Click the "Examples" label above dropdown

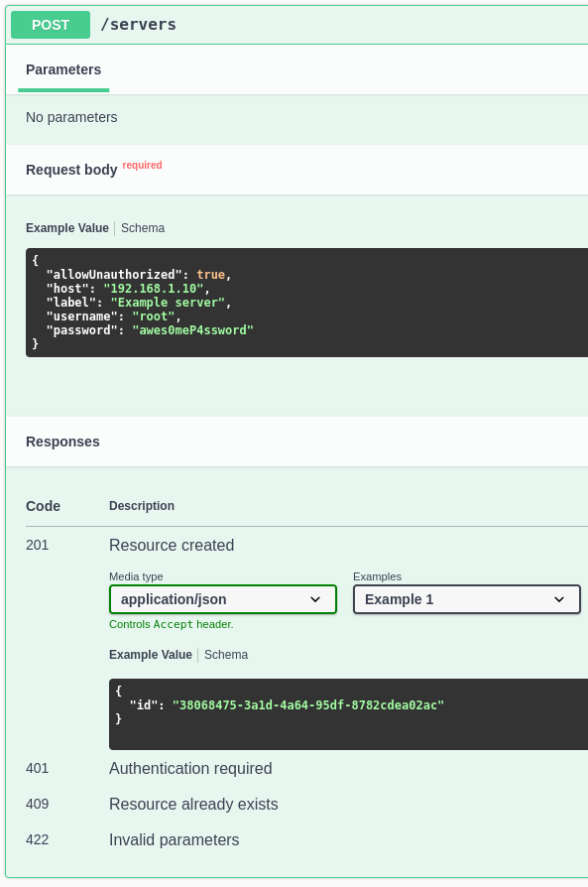377,576
